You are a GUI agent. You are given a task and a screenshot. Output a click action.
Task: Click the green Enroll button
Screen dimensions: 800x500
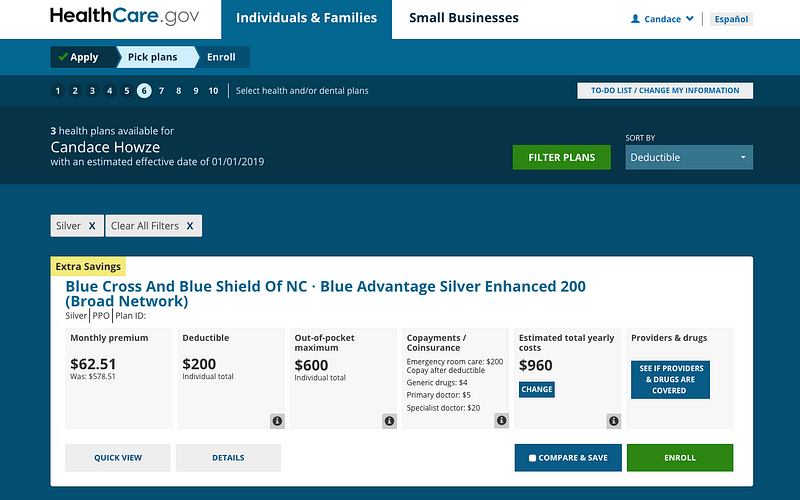679,458
